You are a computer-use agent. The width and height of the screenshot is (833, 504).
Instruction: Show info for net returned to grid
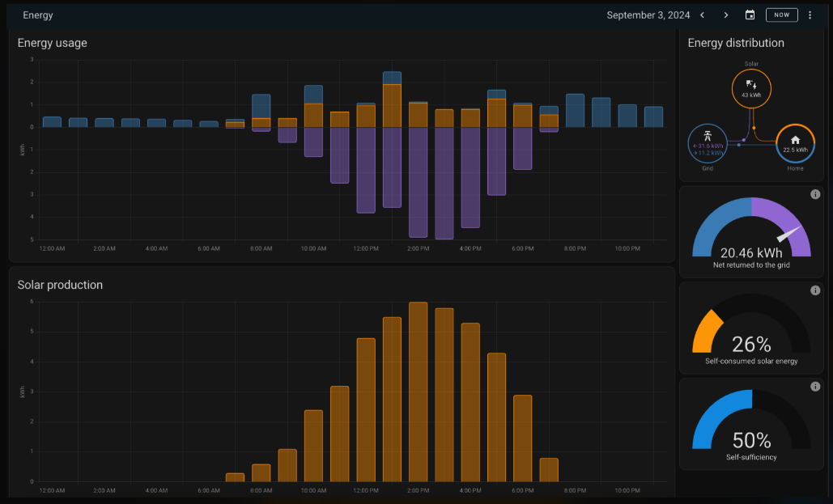coord(815,194)
